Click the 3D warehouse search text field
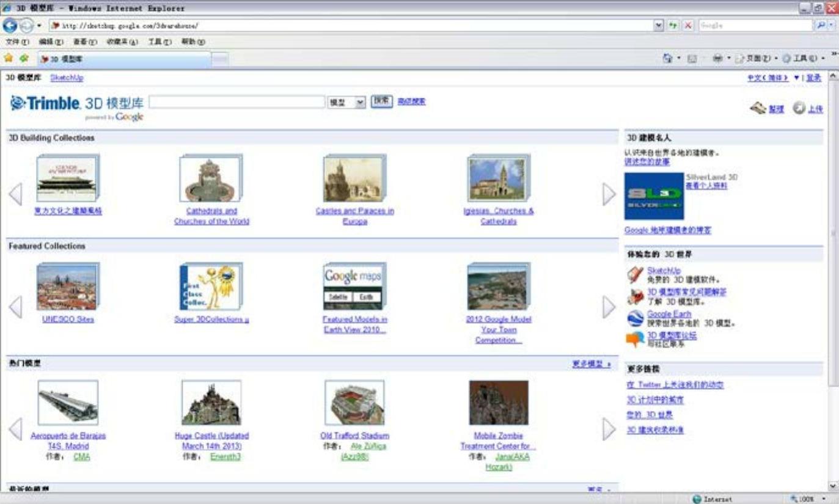The image size is (839, 504). [237, 102]
